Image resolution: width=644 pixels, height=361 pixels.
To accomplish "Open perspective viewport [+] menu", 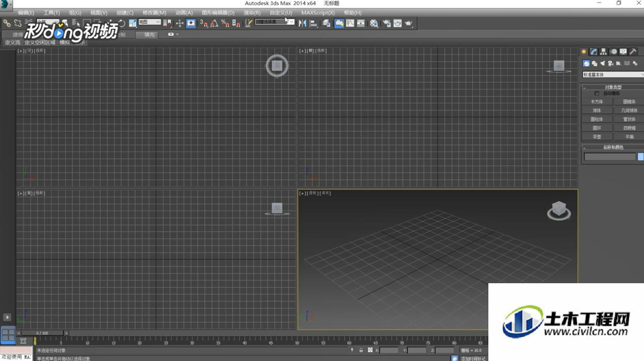I will click(x=302, y=193).
